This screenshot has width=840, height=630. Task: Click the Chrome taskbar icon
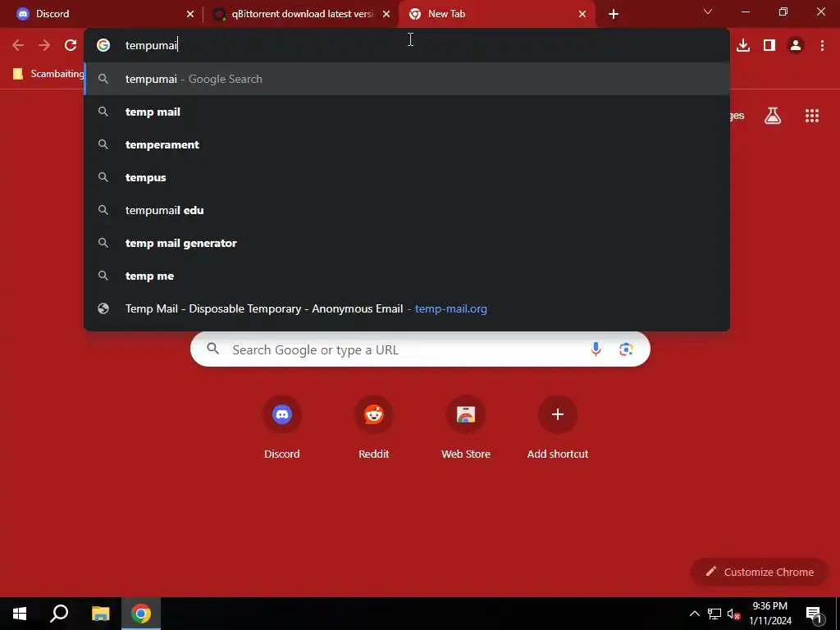pos(141,614)
